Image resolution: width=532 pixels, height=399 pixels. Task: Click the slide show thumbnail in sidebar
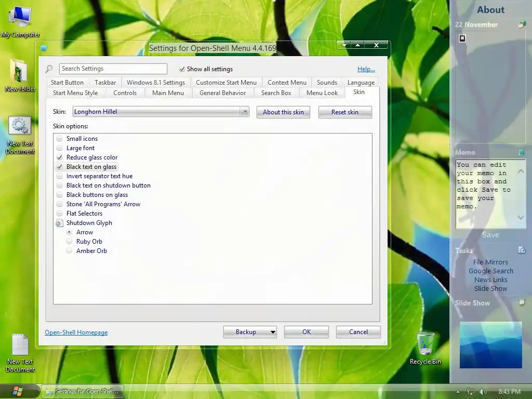click(x=490, y=345)
